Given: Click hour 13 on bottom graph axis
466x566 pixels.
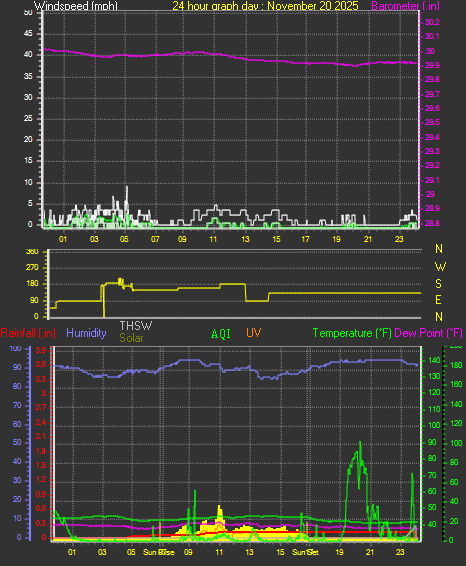Looking at the screenshot, I should coord(249,552).
